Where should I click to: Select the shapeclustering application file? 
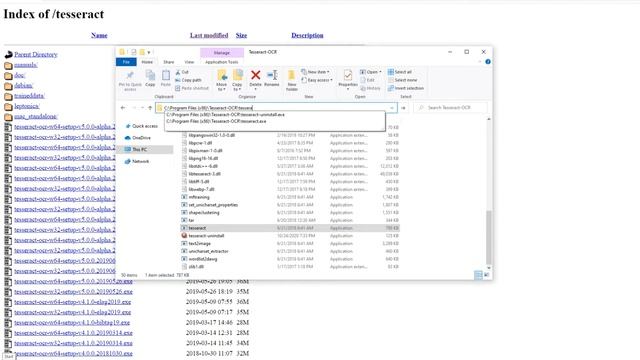[204, 212]
